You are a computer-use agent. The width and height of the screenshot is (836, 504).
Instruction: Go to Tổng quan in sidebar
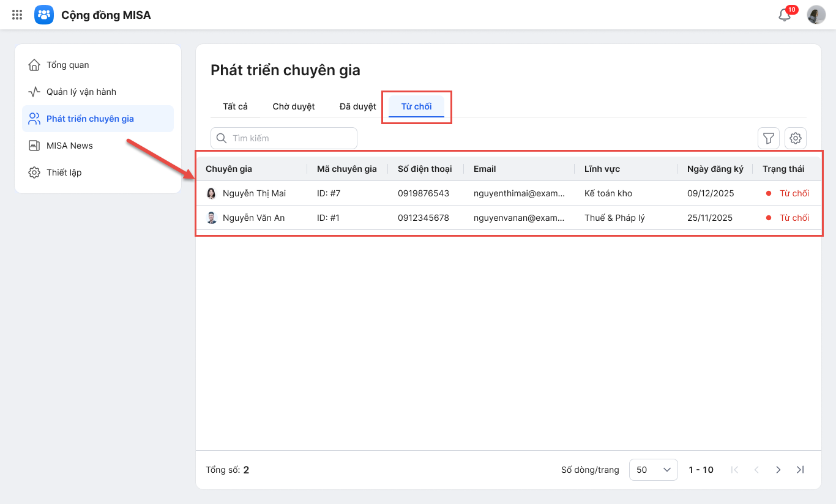point(67,65)
